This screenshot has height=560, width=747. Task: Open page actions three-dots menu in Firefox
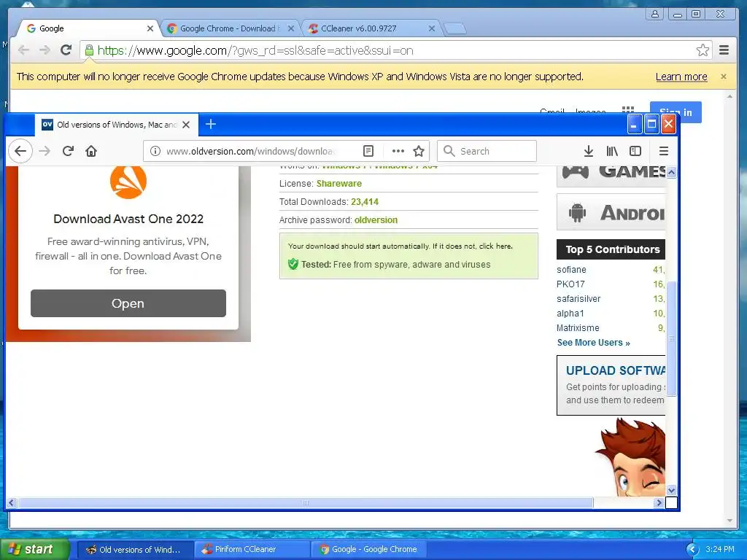coord(398,151)
